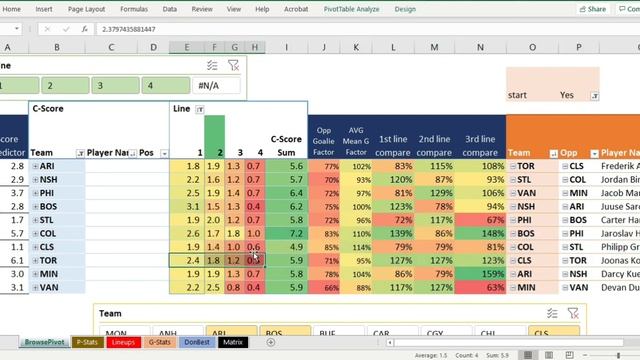
Task: Toggle Team slicer item CAR
Action: click(x=393, y=331)
